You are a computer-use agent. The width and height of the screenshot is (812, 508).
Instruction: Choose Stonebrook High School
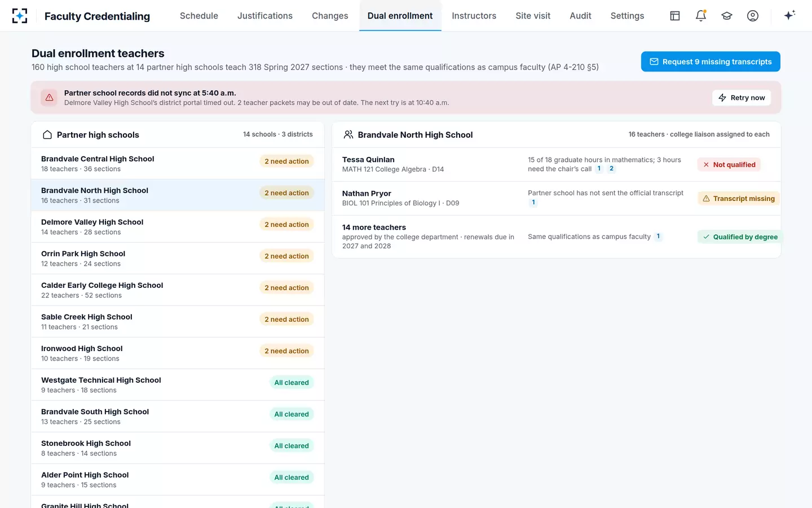[x=178, y=448]
